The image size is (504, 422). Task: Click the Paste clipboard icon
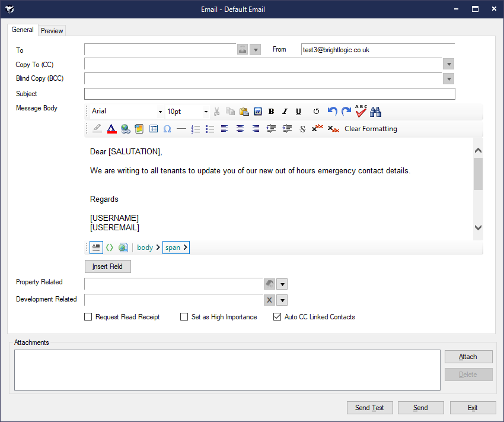pos(244,112)
